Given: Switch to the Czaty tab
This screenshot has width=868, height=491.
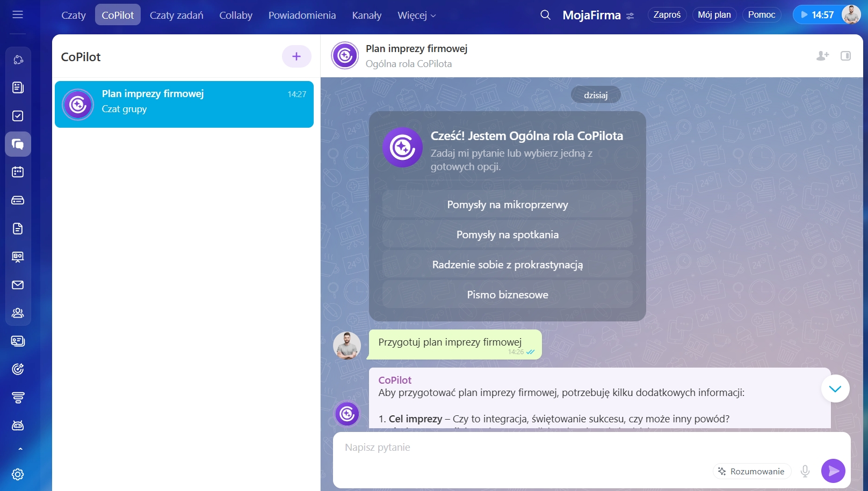Looking at the screenshot, I should [x=74, y=15].
